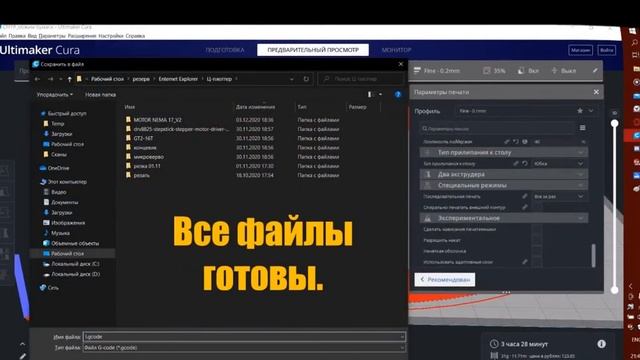Open the Упорядочить dropdown
This screenshot has height=360, width=640.
coord(55,94)
